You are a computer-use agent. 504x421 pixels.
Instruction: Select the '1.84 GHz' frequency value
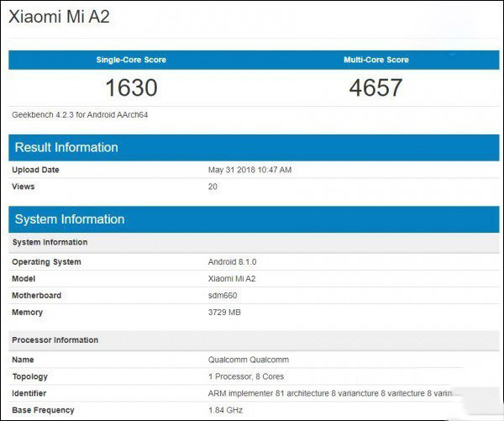click(225, 410)
